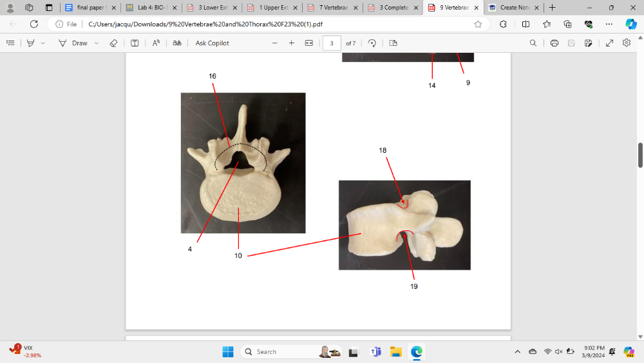Toggle the table of contents sidebar
This screenshot has width=644, height=363.
click(x=10, y=43)
